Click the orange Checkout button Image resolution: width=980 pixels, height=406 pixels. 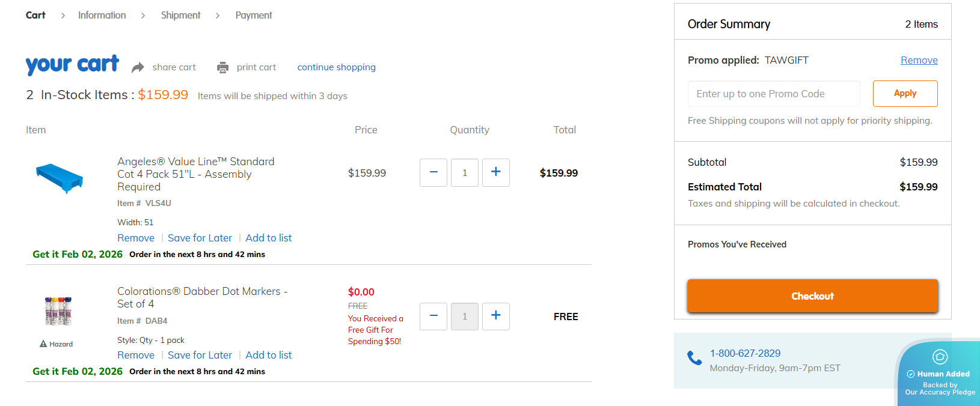pos(812,296)
